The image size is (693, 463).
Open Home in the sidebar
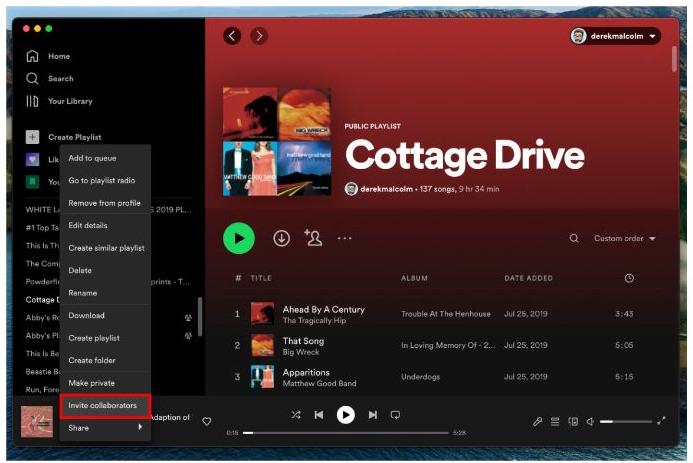click(x=48, y=56)
